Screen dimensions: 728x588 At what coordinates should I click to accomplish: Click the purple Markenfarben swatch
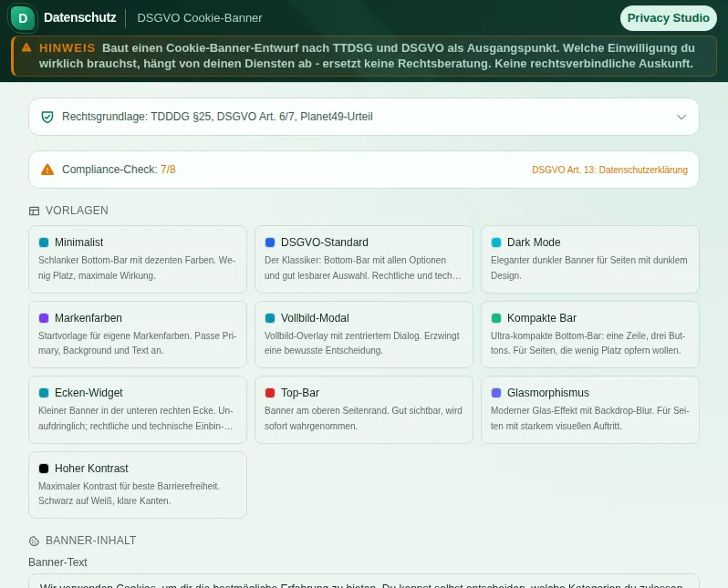pyautogui.click(x=44, y=318)
